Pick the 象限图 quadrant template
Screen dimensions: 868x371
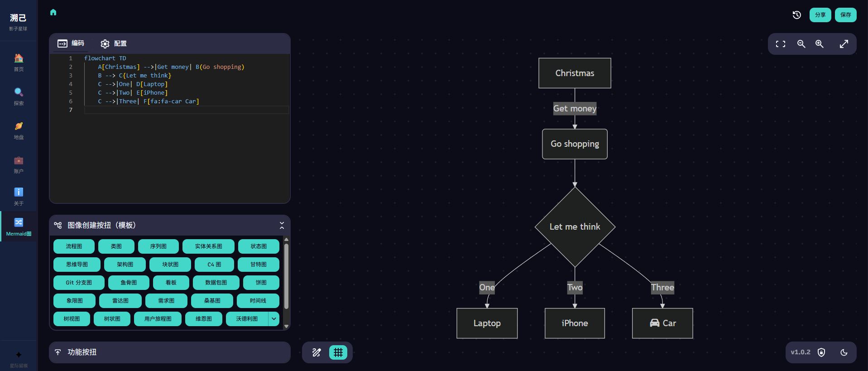[74, 301]
